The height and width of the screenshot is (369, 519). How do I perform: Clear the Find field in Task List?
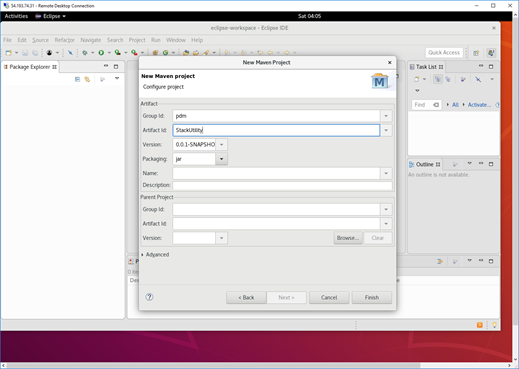click(x=436, y=105)
